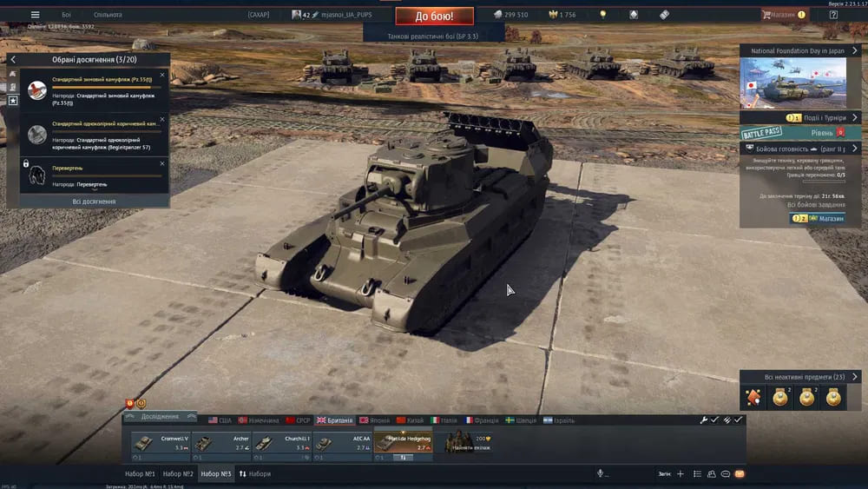Expand 'Всі неактивні предмети' items arrow
Viewport: 868px width, 489px height.
click(x=855, y=377)
